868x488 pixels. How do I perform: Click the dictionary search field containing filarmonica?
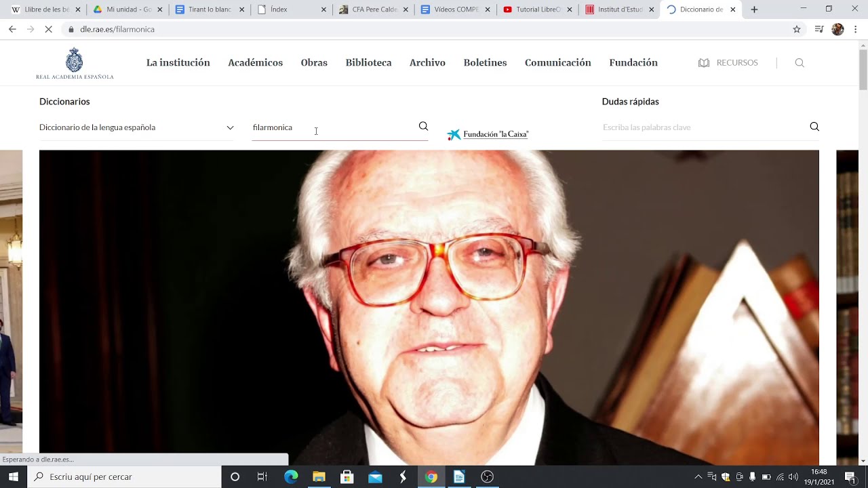click(332, 127)
